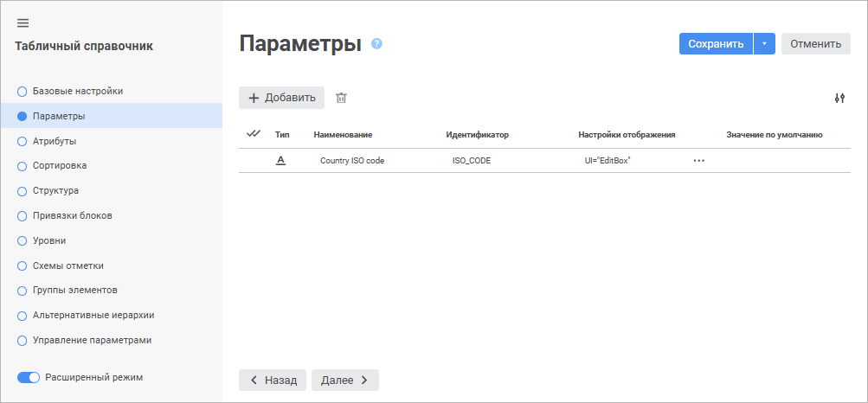Image resolution: width=868 pixels, height=403 pixels.
Task: Open the column settings sliders icon
Action: [x=839, y=99]
